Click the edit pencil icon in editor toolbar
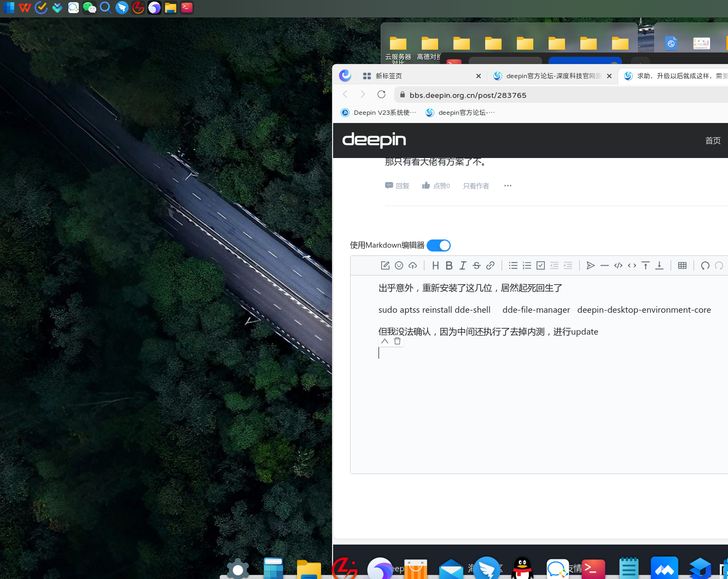Image resolution: width=728 pixels, height=579 pixels. pos(385,266)
